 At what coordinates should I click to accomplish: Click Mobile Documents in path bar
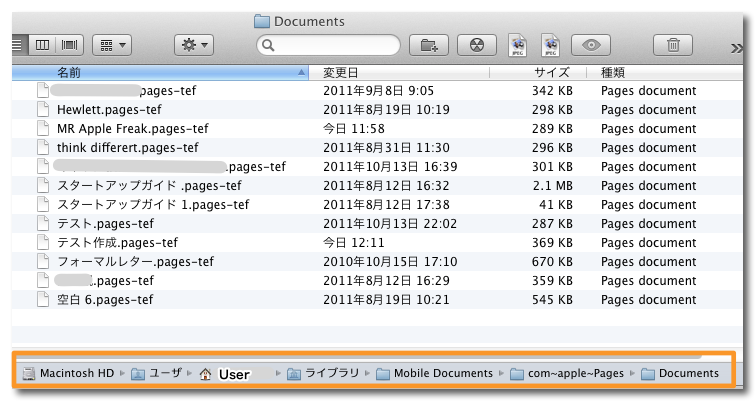pos(434,374)
